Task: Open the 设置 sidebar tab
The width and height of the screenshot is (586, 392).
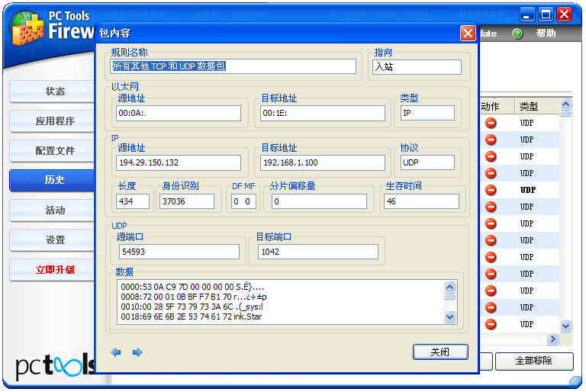Action: tap(55, 240)
